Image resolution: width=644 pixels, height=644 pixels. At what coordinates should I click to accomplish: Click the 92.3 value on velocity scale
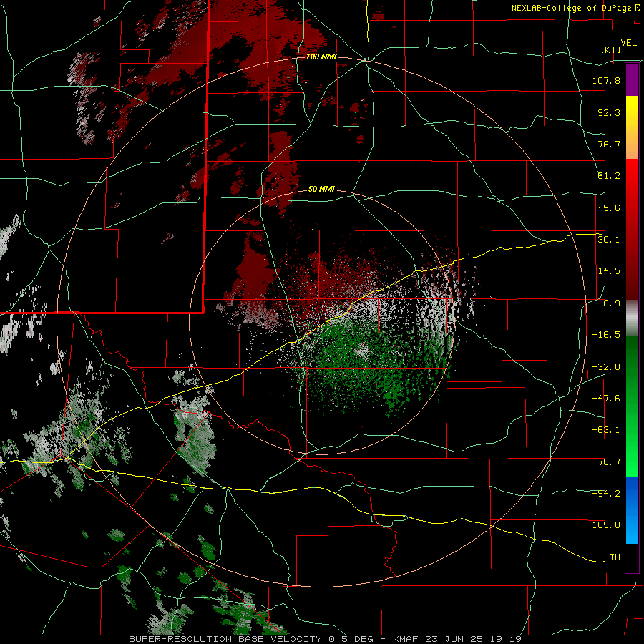[x=609, y=112]
